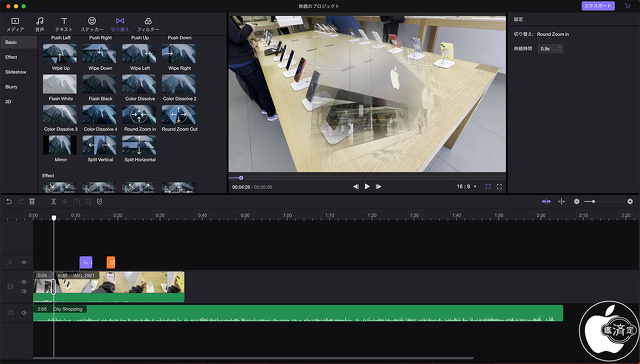Image resolution: width=640 pixels, height=364 pixels.
Task: Toggle visibility of the overlay track
Action: click(24, 262)
